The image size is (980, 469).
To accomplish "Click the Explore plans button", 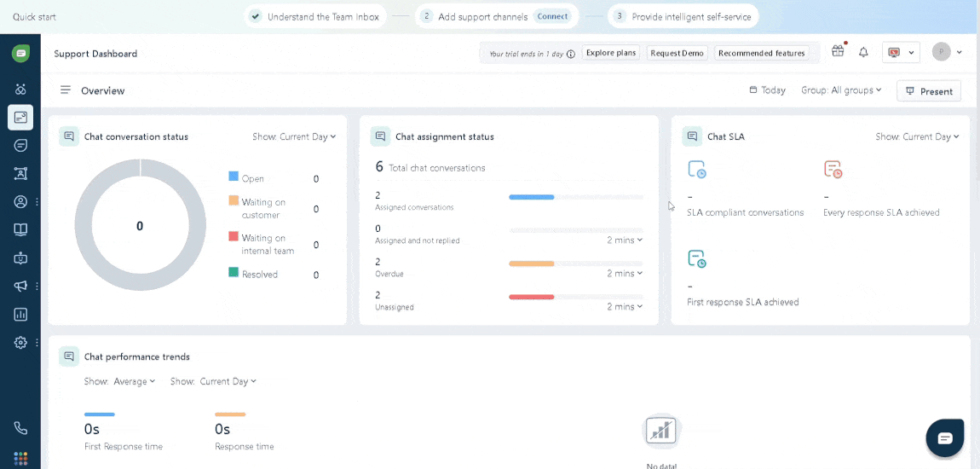I will (611, 53).
